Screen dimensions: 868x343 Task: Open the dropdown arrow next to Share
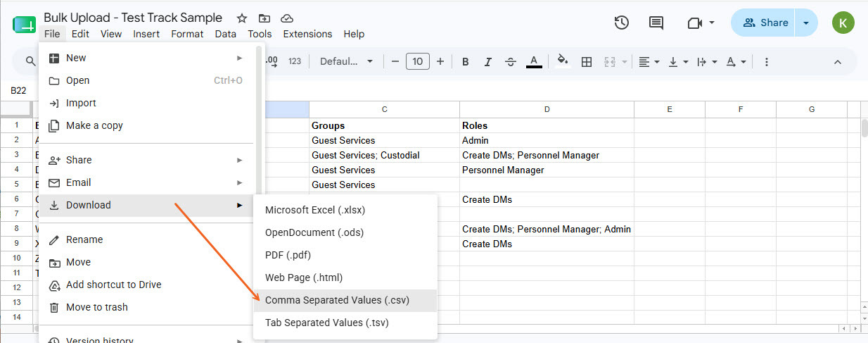[806, 23]
